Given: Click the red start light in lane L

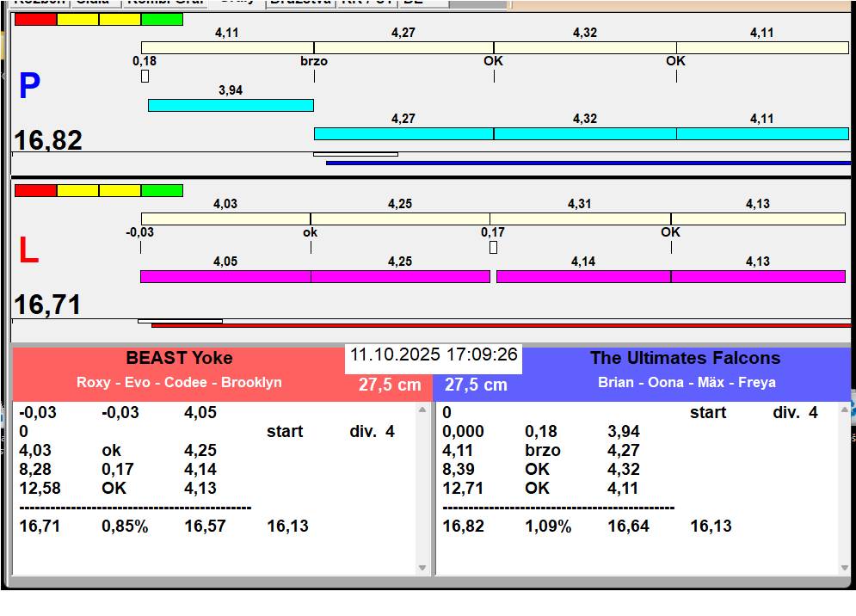Looking at the screenshot, I should tap(35, 190).
